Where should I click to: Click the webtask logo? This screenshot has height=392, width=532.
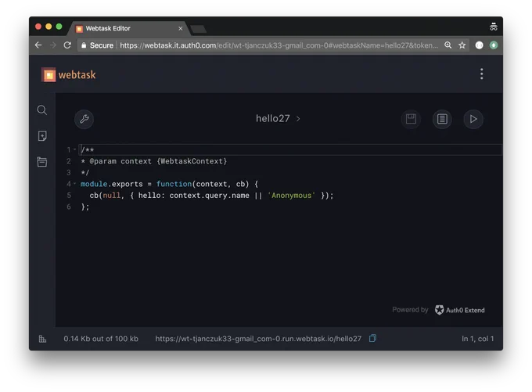coord(69,74)
